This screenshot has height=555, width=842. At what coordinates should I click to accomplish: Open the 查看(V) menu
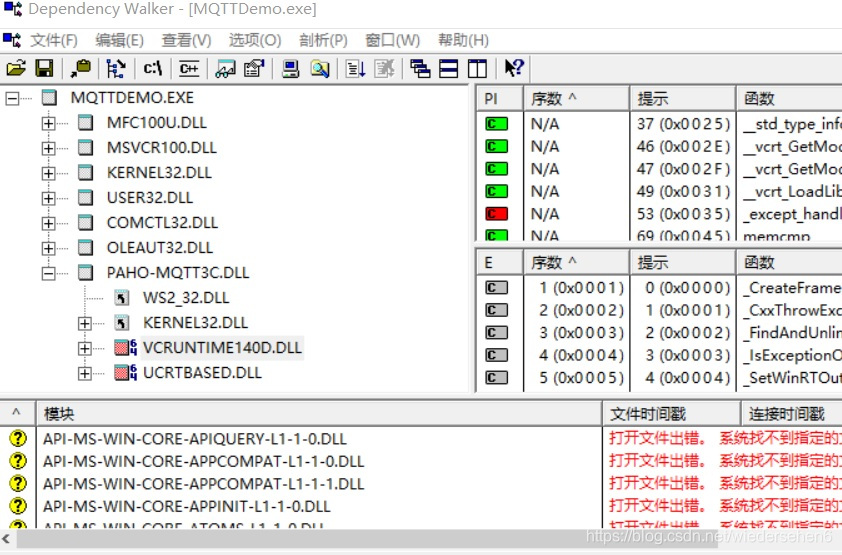[x=186, y=40]
